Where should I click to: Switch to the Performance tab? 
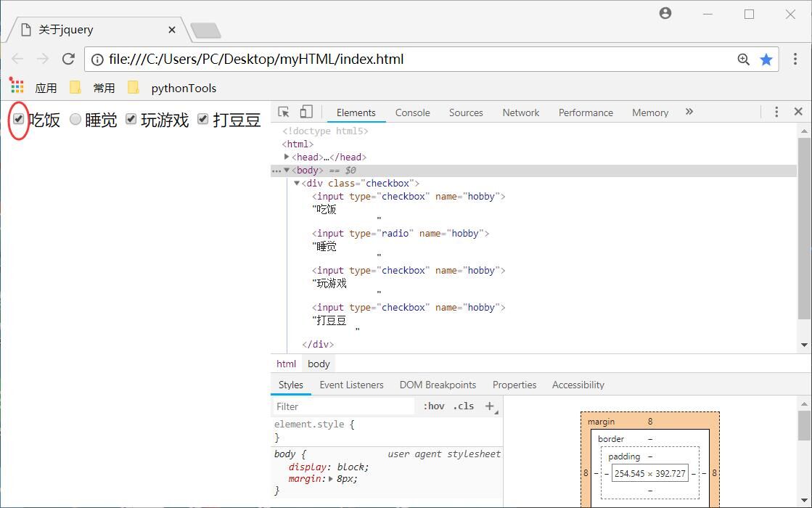pyautogui.click(x=586, y=112)
